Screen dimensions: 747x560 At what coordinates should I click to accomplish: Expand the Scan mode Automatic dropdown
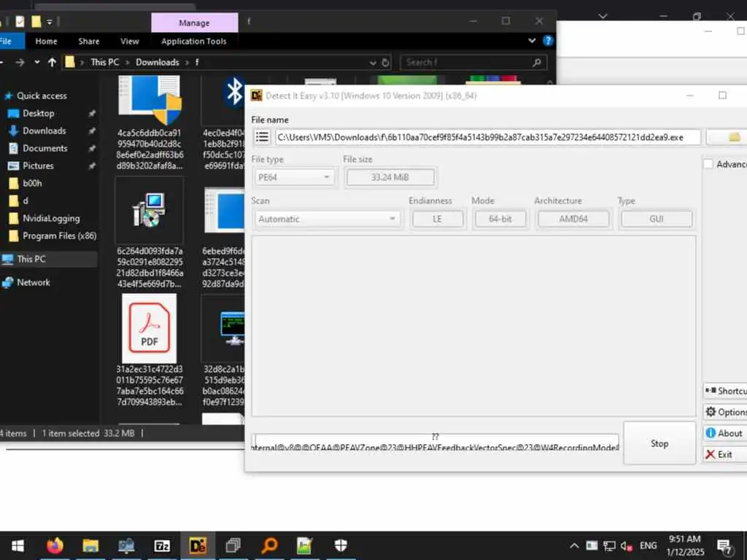(x=327, y=219)
